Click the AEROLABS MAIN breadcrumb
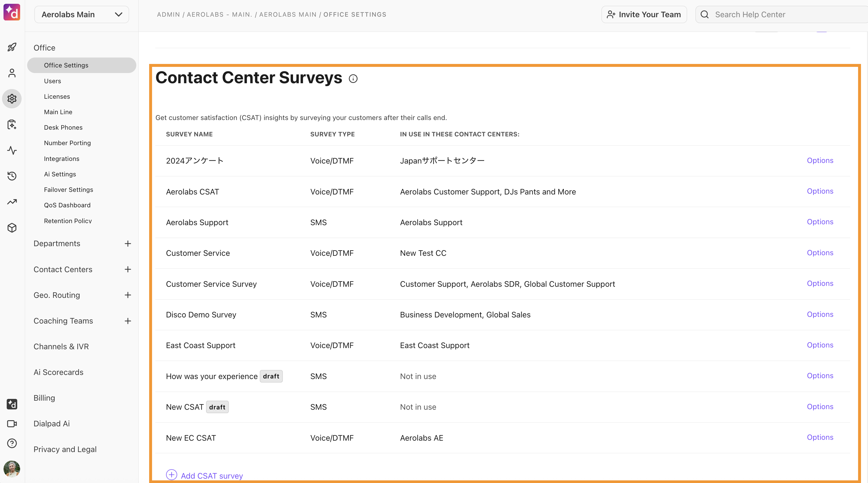The width and height of the screenshot is (868, 483). 288,15
